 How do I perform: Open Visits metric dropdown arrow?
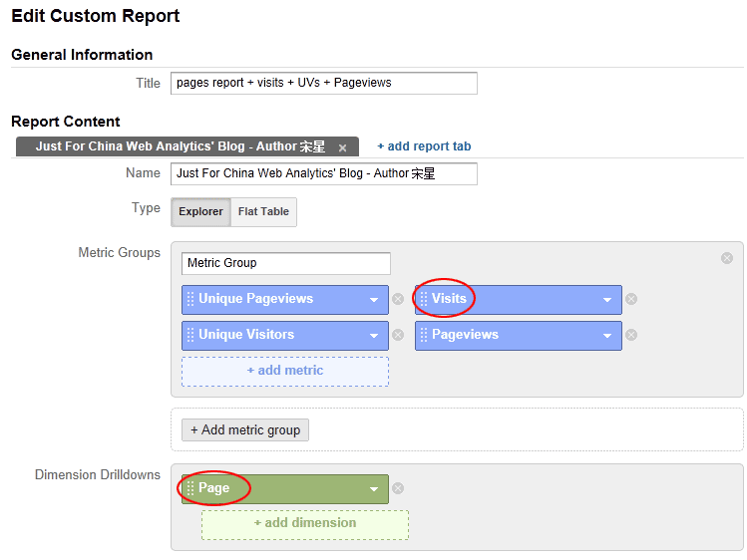coord(607,299)
